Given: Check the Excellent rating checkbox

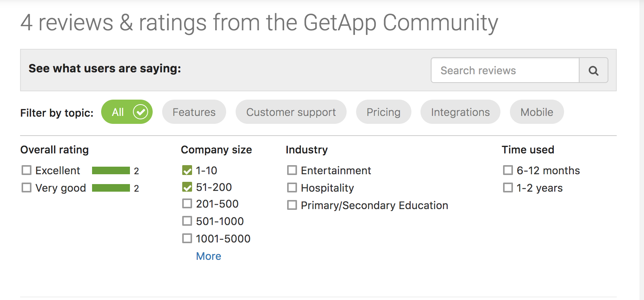Looking at the screenshot, I should coord(26,170).
